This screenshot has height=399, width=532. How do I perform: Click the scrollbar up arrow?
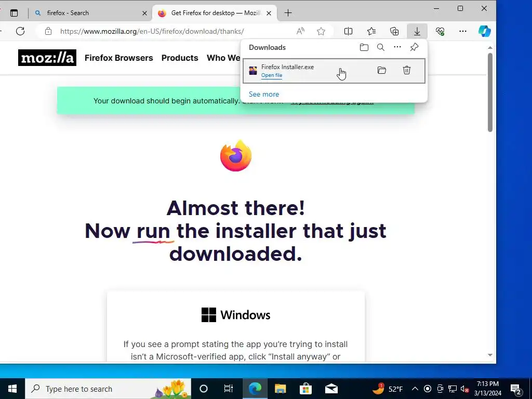coord(490,48)
